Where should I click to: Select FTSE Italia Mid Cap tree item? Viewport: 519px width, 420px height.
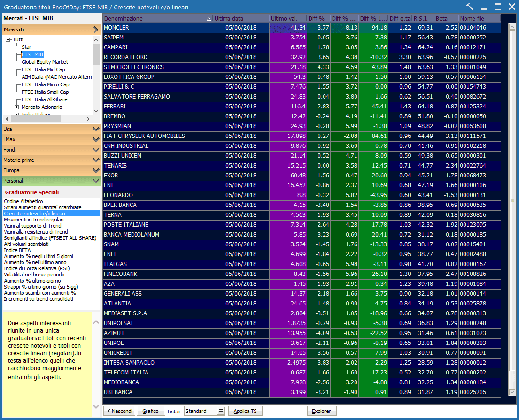click(x=43, y=69)
